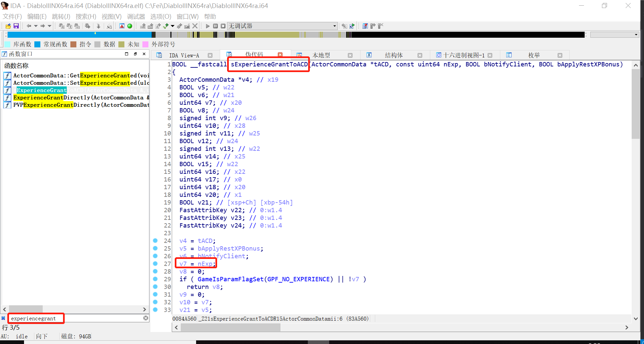
Task: Close the 十六进制视图-1 tab
Action: (x=490, y=55)
